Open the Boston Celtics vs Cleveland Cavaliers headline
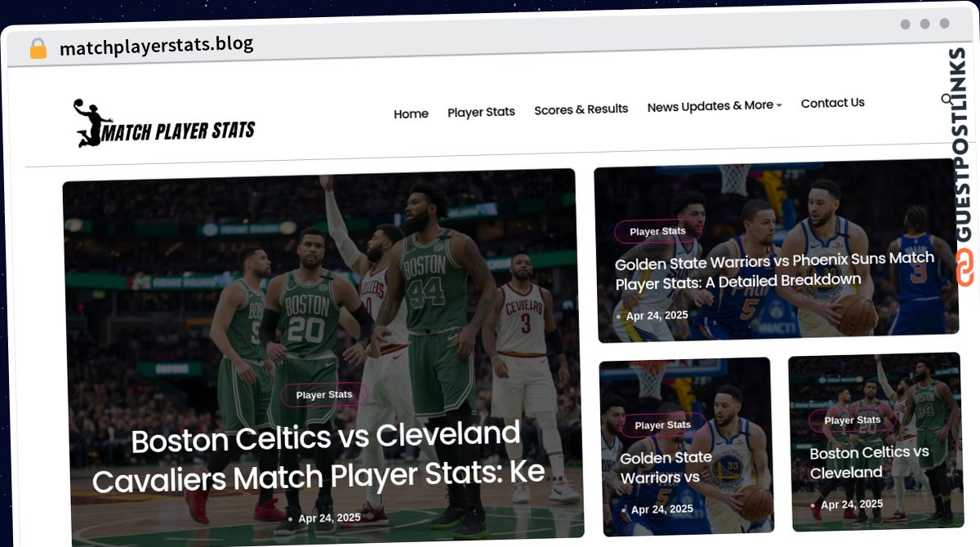 [319, 458]
